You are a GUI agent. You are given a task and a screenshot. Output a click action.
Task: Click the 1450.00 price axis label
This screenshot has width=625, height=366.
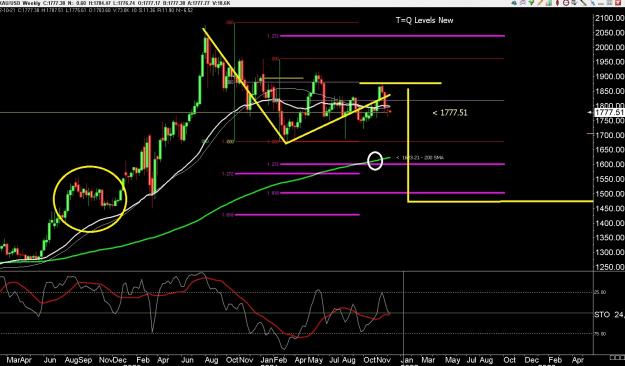pos(609,208)
